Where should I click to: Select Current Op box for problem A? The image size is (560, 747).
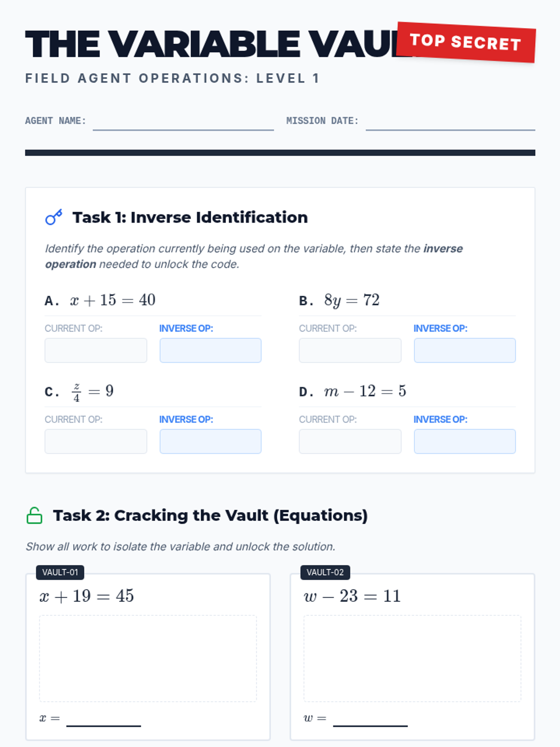(96, 350)
